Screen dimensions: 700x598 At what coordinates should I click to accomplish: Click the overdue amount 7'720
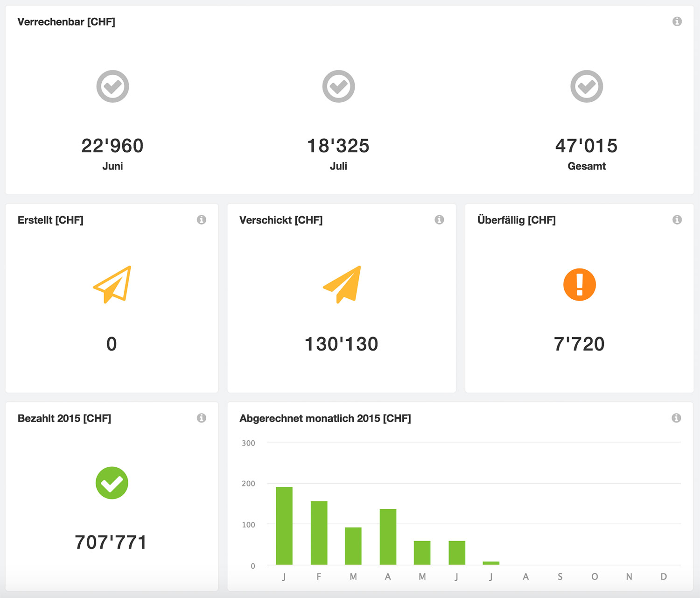[x=579, y=344]
